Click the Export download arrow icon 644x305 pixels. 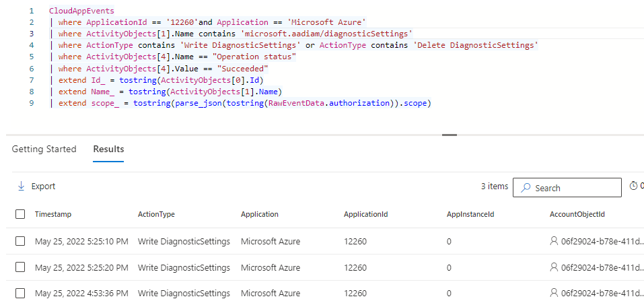20,187
